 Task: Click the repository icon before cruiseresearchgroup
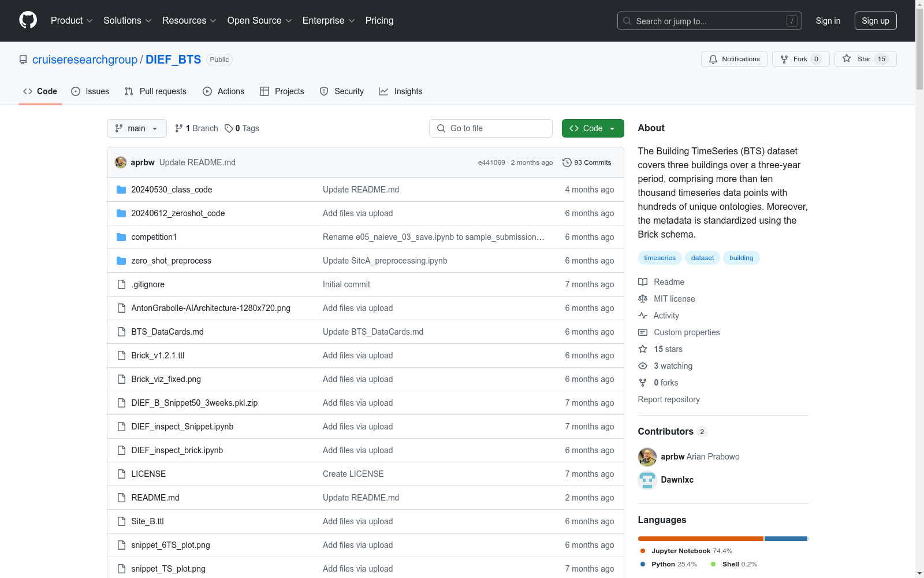23,60
